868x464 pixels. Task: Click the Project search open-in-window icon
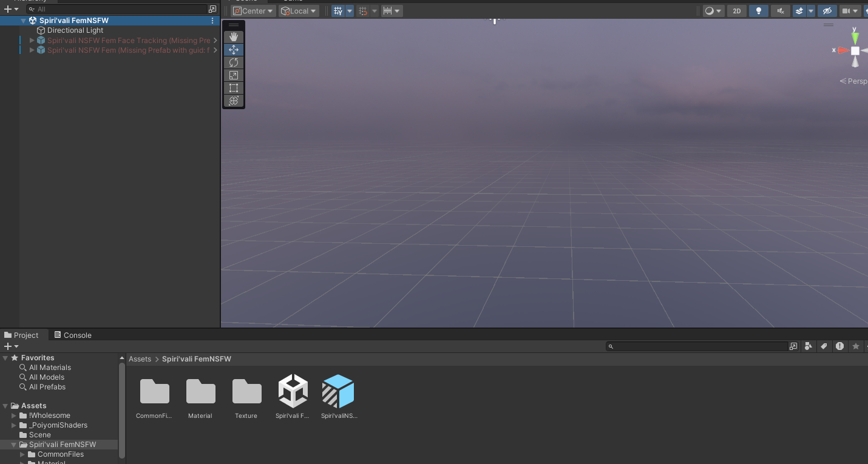[x=793, y=346]
